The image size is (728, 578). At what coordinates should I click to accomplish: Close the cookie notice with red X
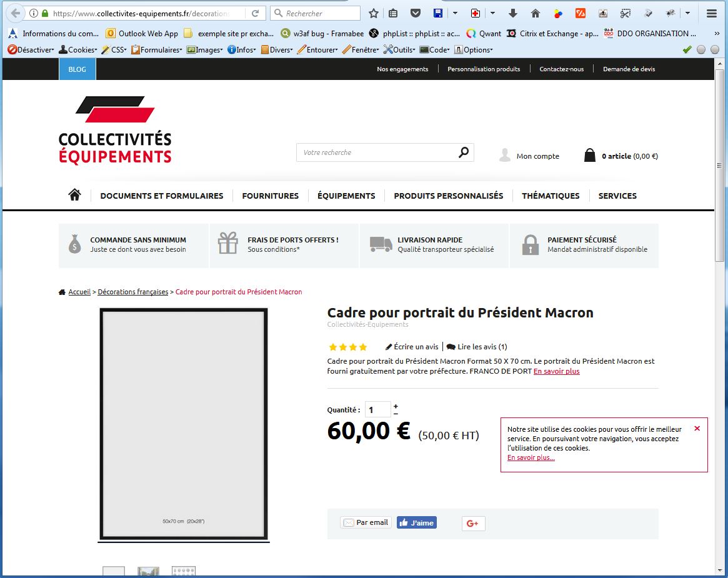[697, 429]
